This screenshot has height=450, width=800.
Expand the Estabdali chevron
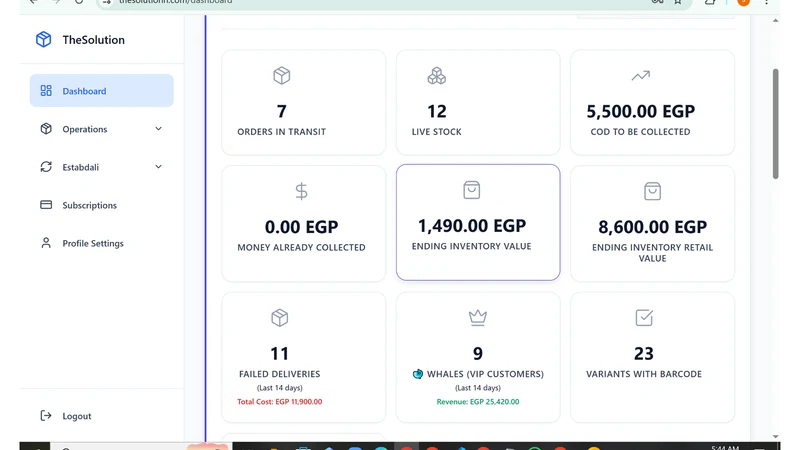pyautogui.click(x=158, y=167)
